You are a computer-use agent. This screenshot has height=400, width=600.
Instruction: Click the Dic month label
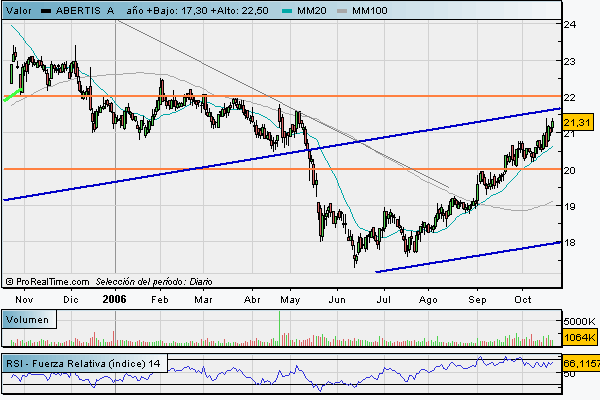(71, 300)
